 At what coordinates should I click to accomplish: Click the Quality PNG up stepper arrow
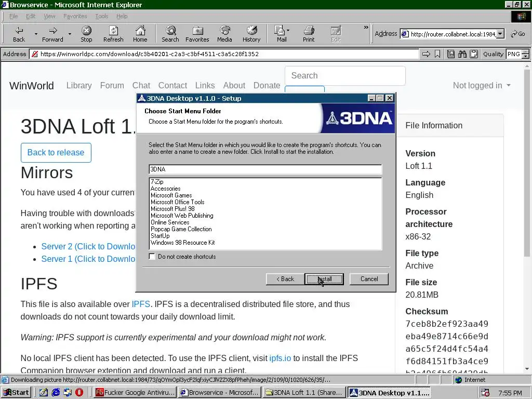point(526,51)
